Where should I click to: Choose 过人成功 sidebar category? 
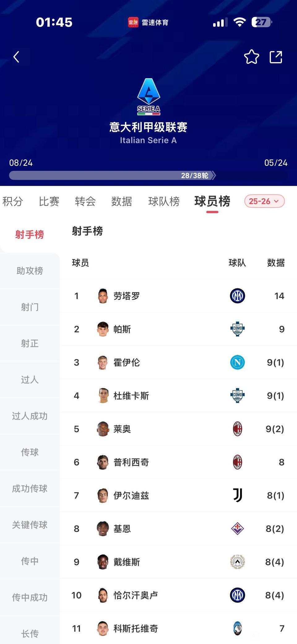point(30,416)
